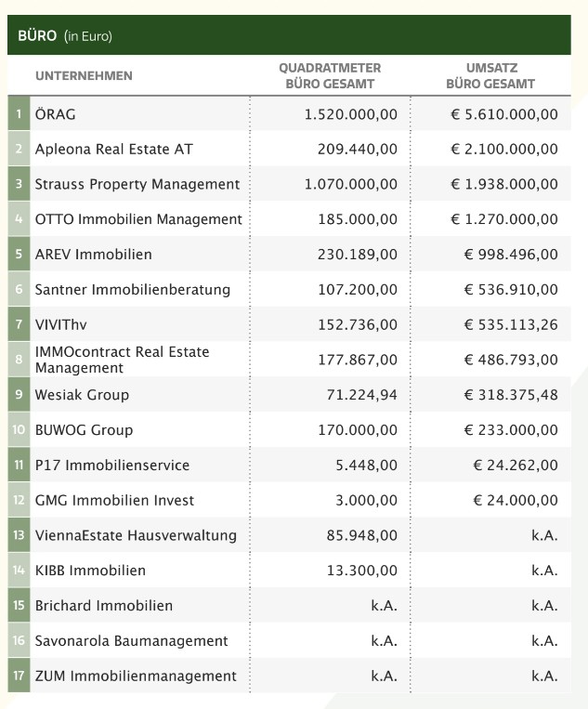Select P17 Immobilienservice company name
The width and height of the screenshot is (588, 709).
point(111,466)
